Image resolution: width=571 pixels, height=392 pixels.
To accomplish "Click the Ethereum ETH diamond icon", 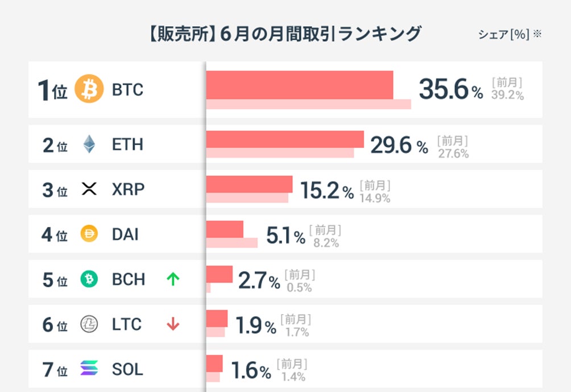I will tap(89, 144).
